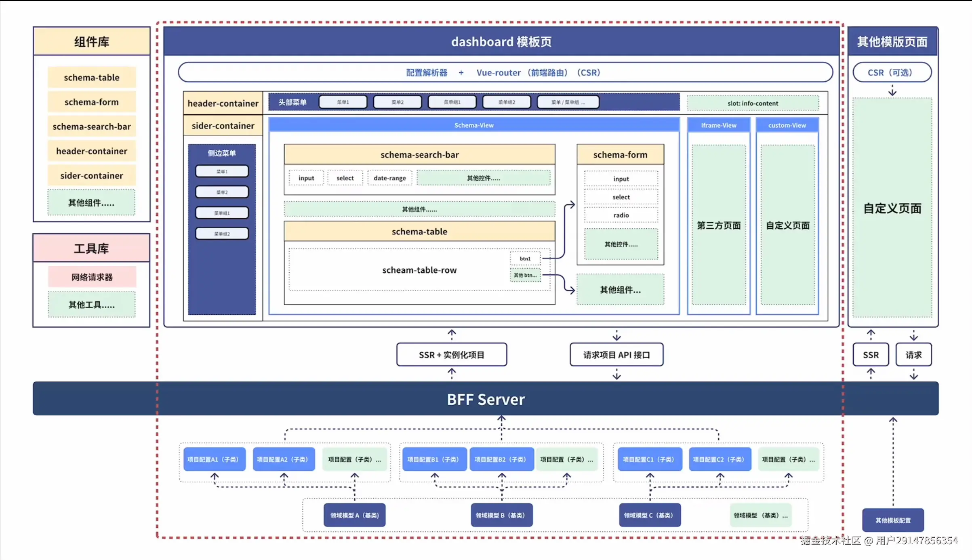Click the radio field inside schema-form
972x560 pixels.
(621, 215)
